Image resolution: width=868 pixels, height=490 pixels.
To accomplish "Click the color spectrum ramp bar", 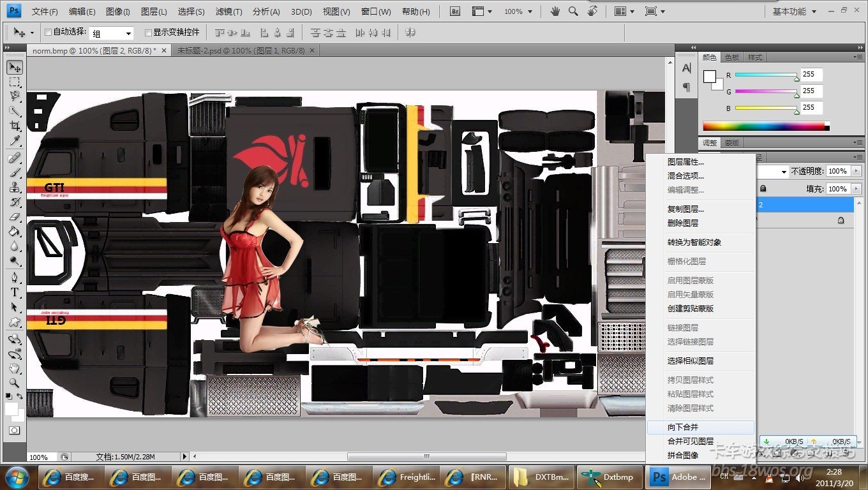I will pos(763,126).
